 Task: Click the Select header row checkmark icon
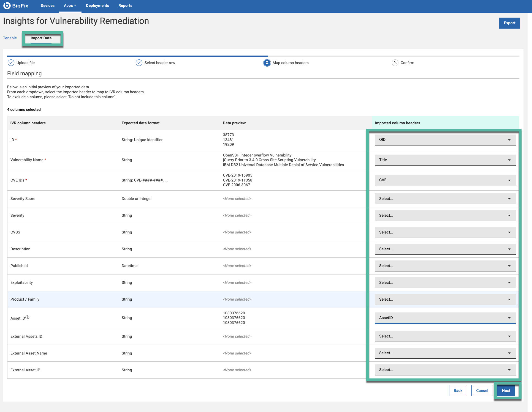tap(139, 63)
